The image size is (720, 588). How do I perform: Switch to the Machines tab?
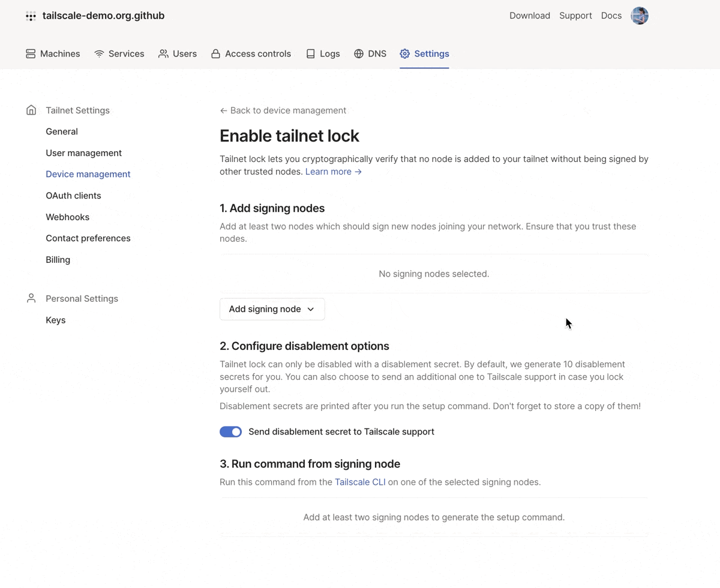[x=53, y=54]
